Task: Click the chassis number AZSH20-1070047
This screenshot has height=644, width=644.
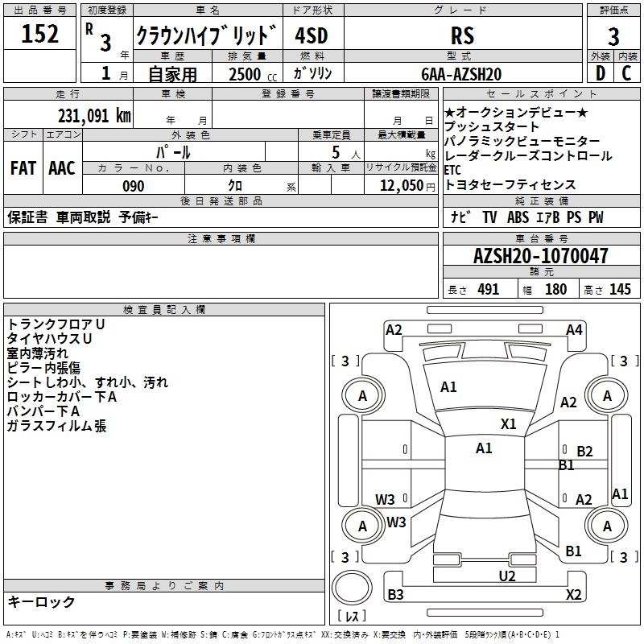Action: coord(541,256)
